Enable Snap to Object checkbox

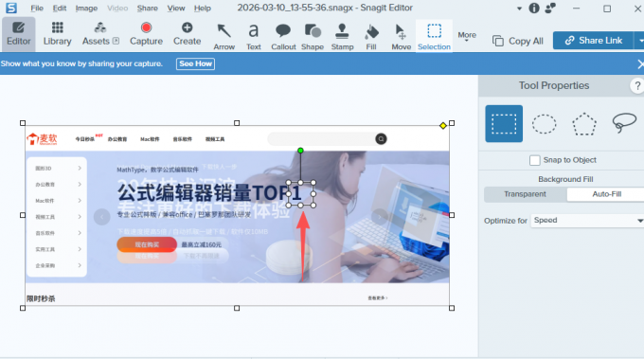[x=535, y=160]
